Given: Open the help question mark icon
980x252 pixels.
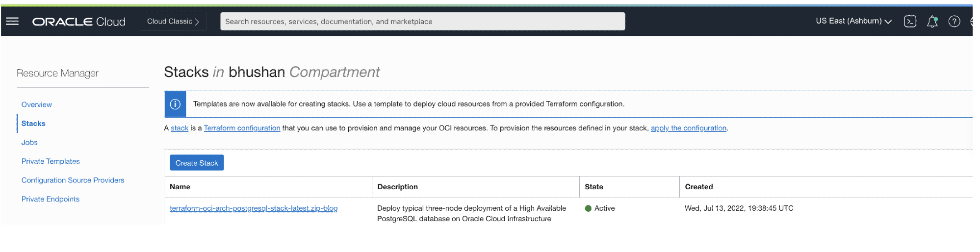Looking at the screenshot, I should click(954, 21).
